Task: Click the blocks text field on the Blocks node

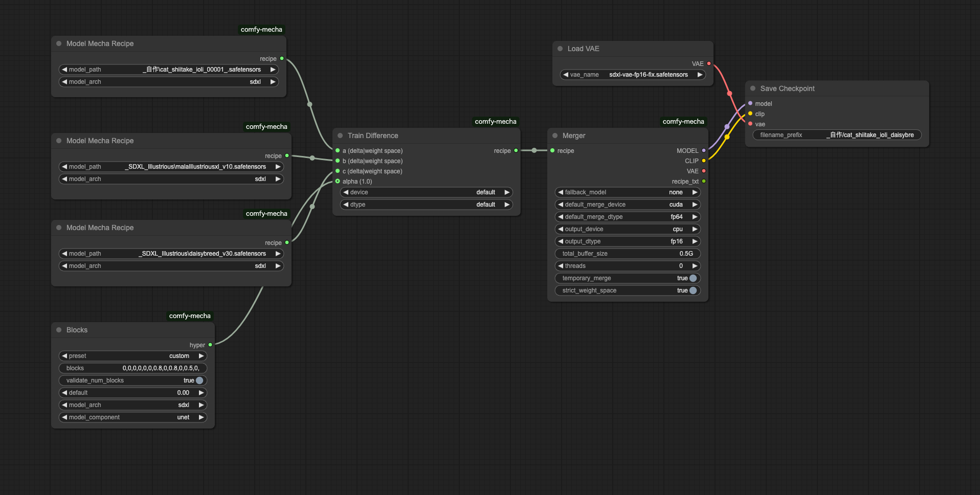Action: point(132,368)
